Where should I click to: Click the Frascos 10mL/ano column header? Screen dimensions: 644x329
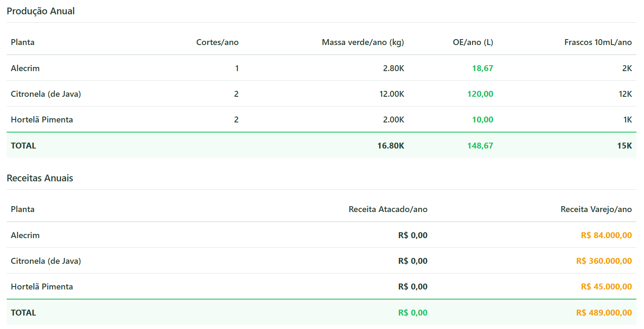tap(598, 42)
